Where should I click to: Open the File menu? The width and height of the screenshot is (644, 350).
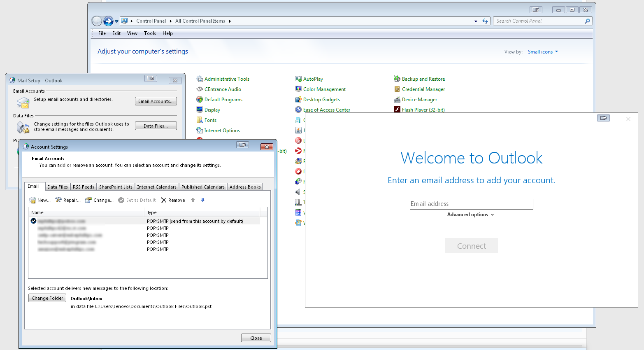click(102, 33)
